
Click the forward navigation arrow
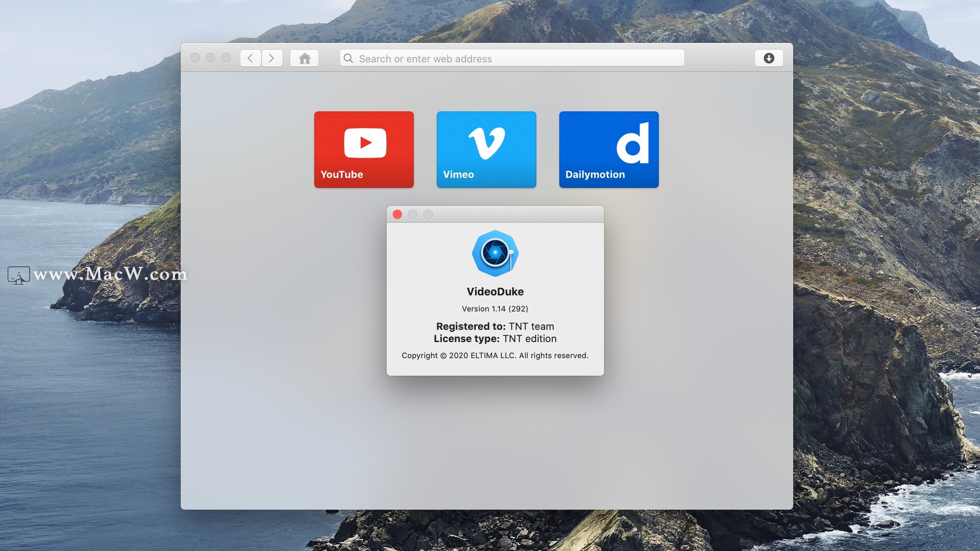pos(271,59)
